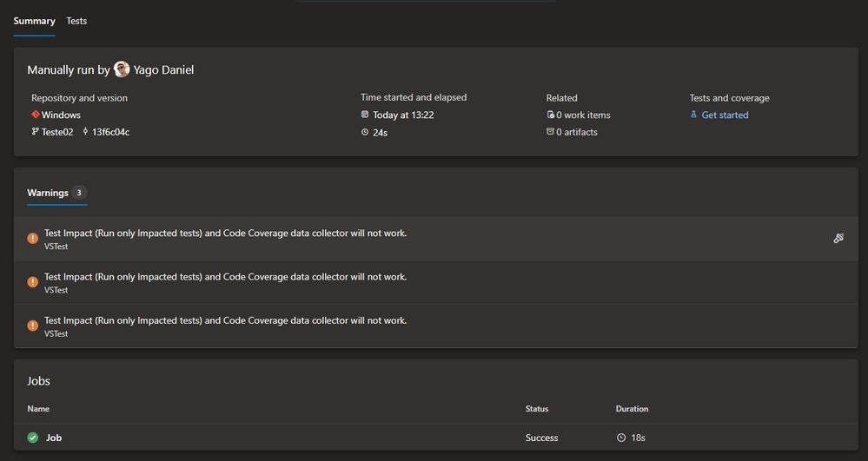Open the 0 artifacts link
The image size is (868, 461).
tap(577, 132)
